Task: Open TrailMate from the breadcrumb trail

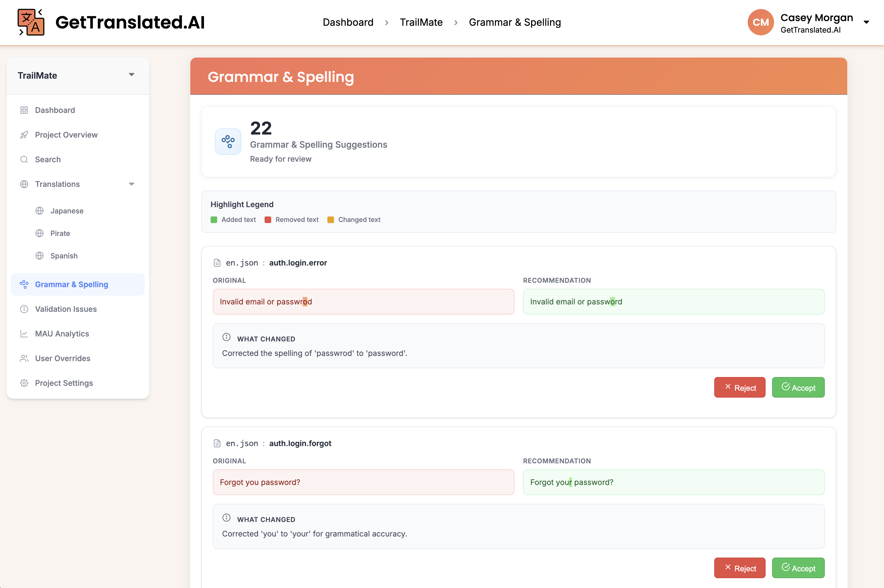Action: tap(421, 22)
